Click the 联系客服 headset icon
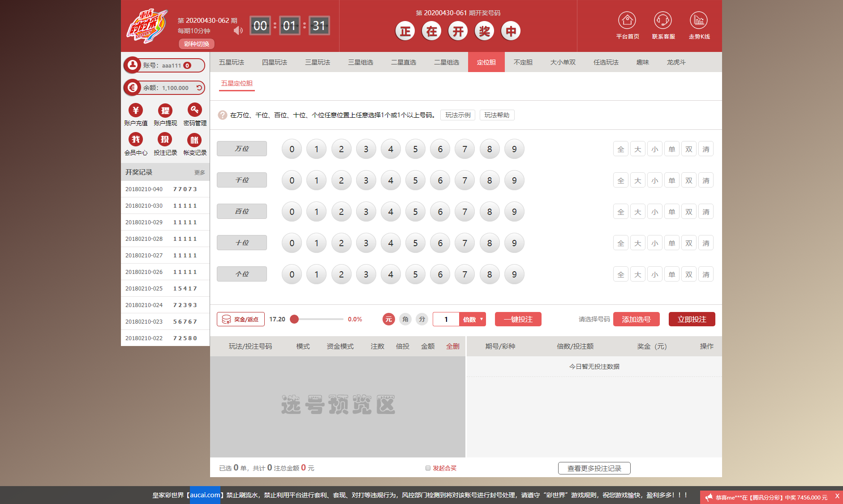 [662, 21]
